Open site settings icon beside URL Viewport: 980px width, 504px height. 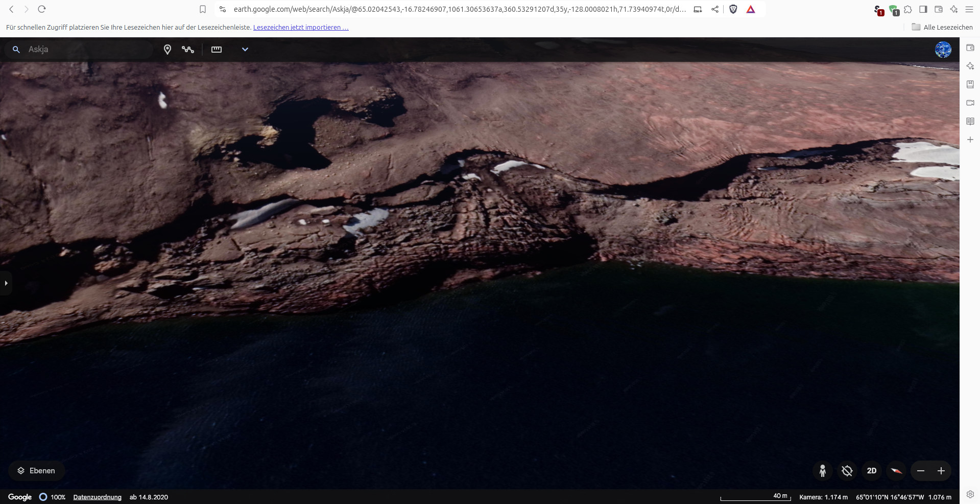(x=223, y=9)
